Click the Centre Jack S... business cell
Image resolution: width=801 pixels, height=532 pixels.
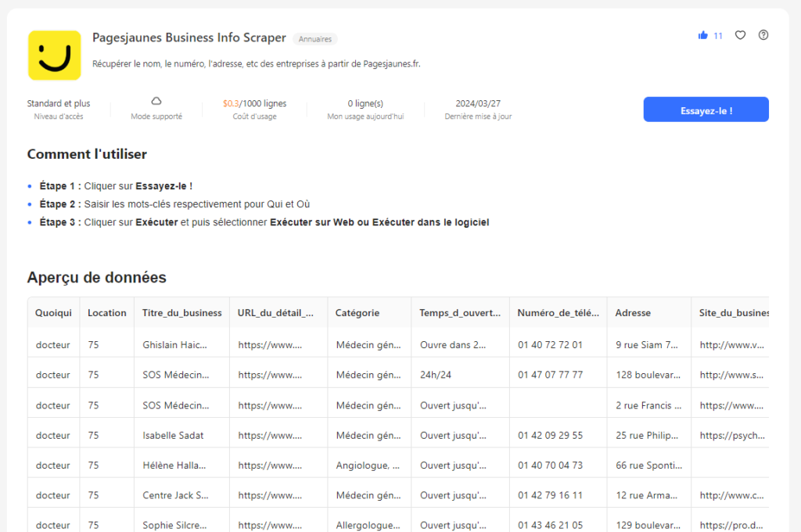(x=181, y=495)
